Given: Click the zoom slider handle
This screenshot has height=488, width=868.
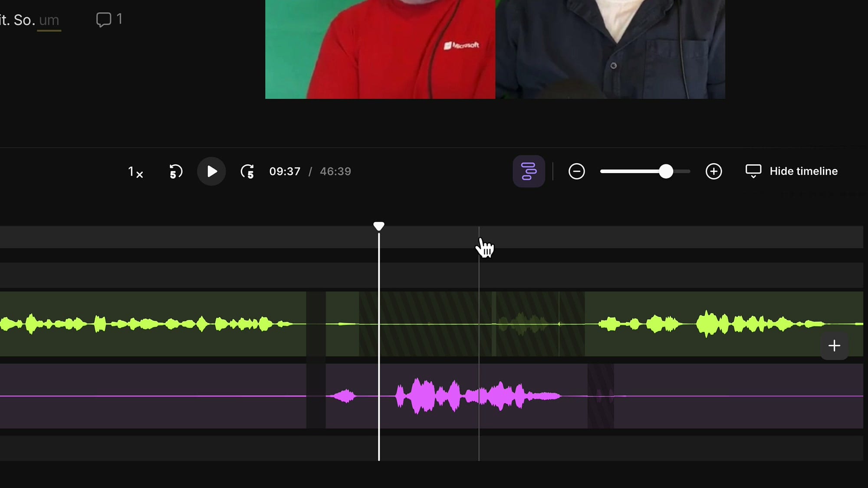Looking at the screenshot, I should coord(667,171).
